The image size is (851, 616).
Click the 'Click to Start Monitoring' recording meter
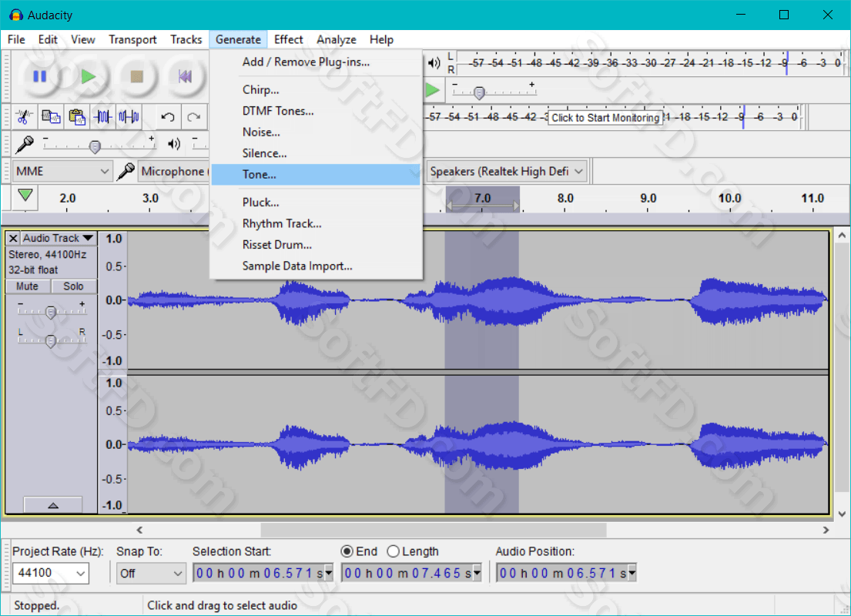point(605,118)
